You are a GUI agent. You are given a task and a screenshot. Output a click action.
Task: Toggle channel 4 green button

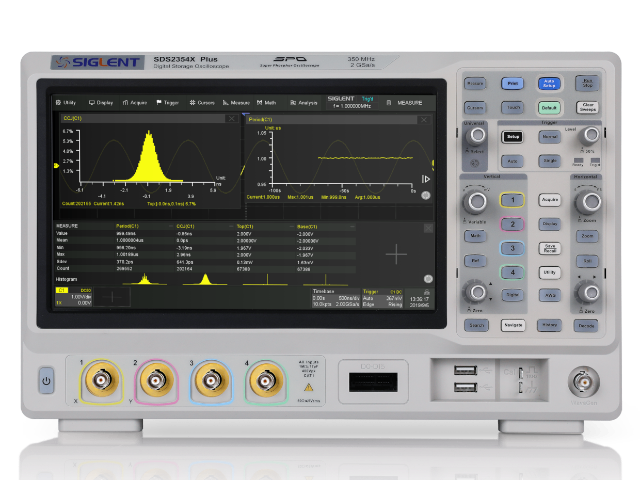[512, 272]
